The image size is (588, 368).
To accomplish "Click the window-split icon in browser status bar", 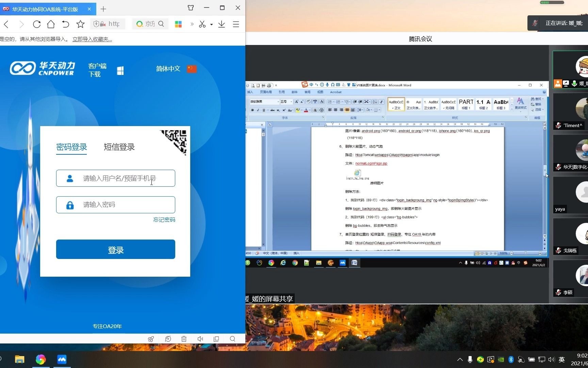I will point(216,339).
